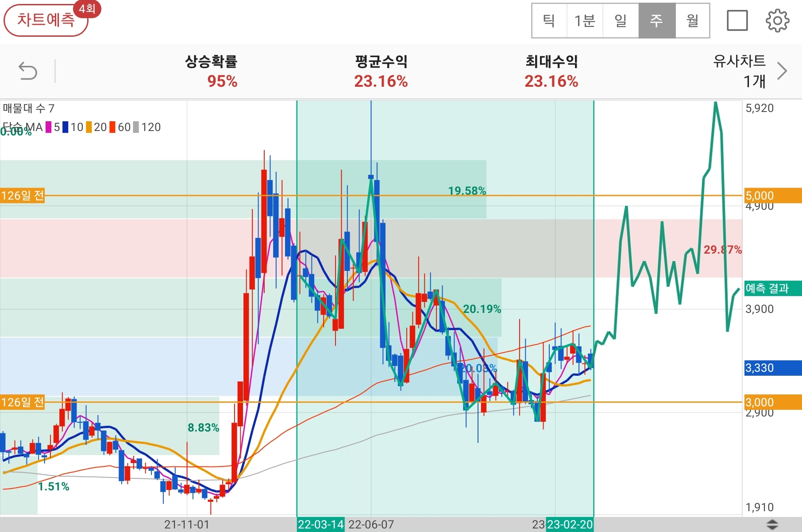Image resolution: width=802 pixels, height=532 pixels.
Task: Select the 23-02-20 date marker
Action: (570, 524)
